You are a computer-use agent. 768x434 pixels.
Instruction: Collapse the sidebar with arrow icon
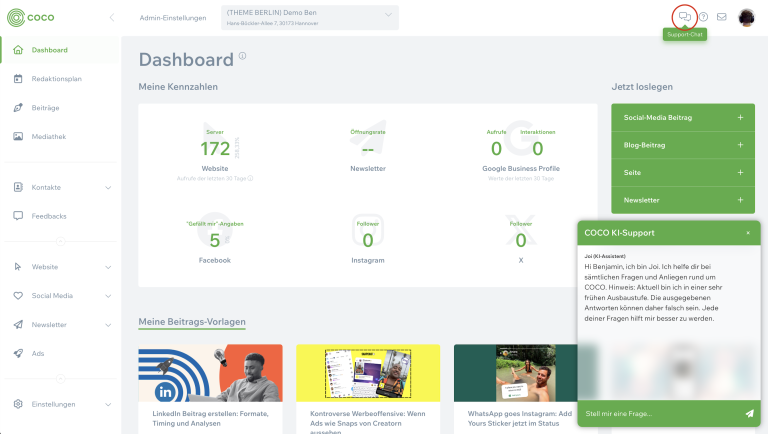111,17
